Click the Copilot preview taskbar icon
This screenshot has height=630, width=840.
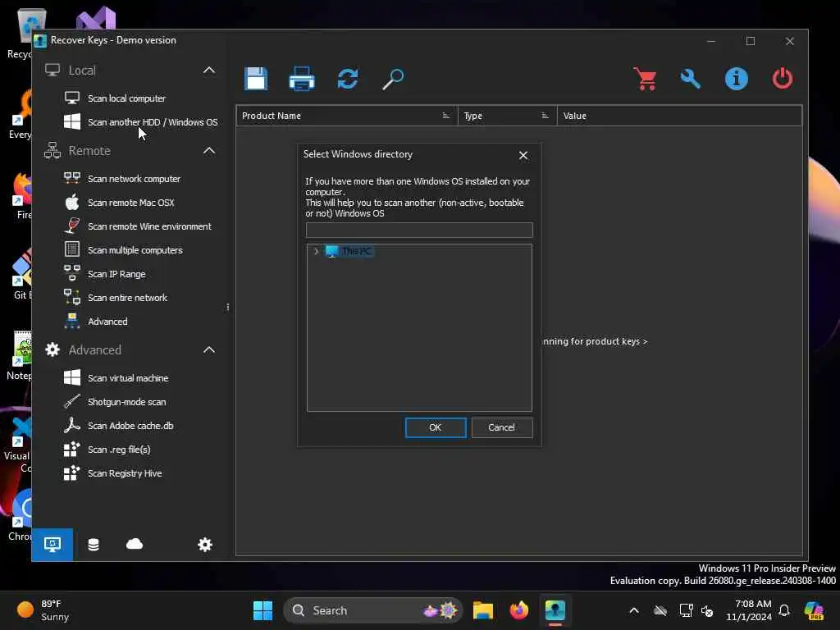814,610
